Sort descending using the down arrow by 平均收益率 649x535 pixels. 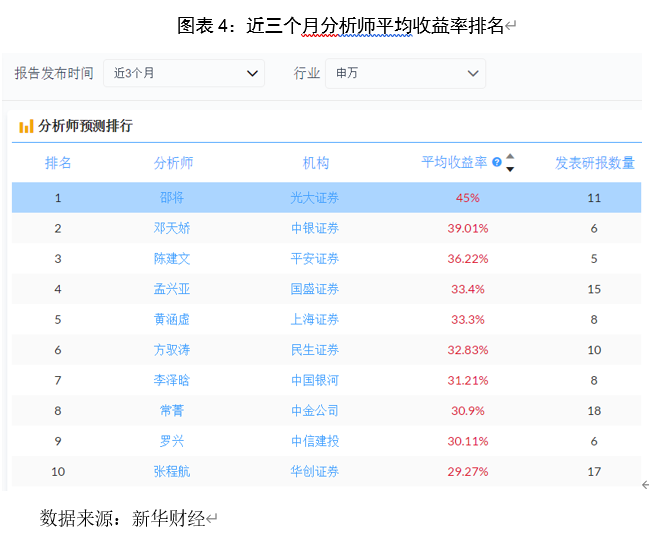tap(510, 169)
